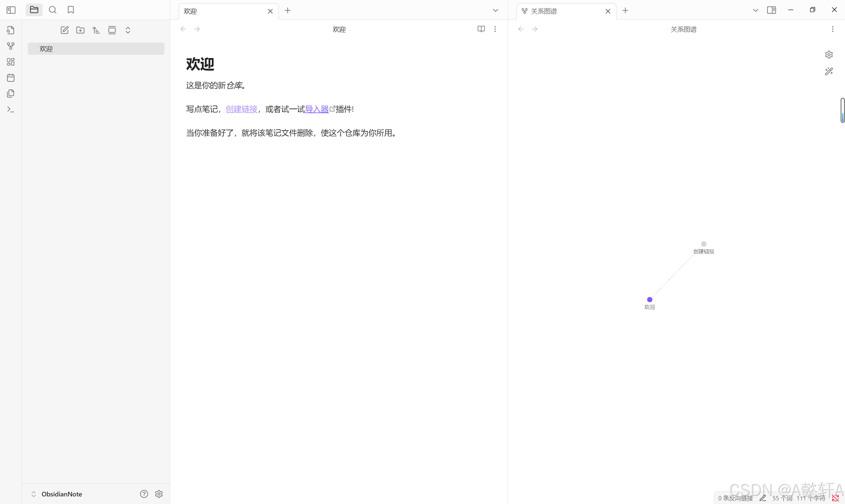Screen dimensions: 845x504
Task: Switch note to reading view
Action: point(481,29)
